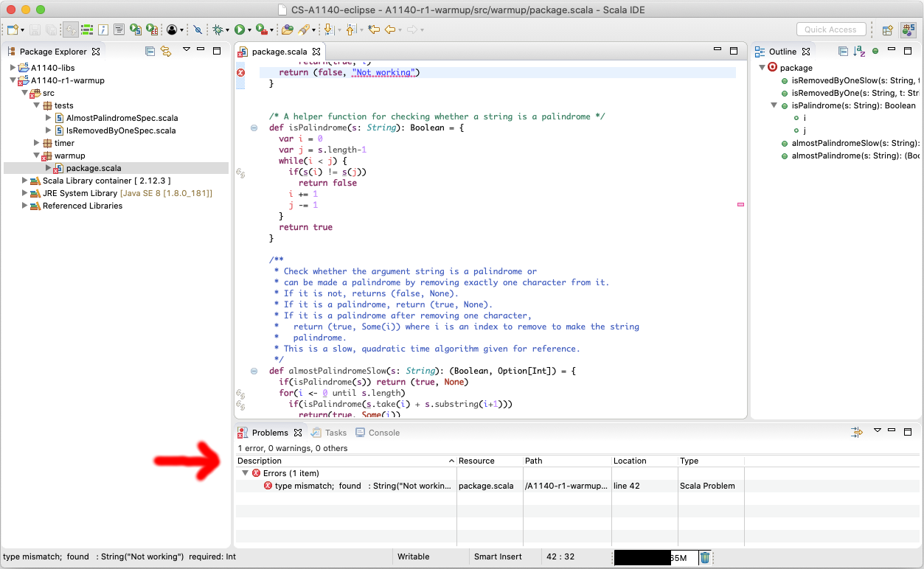The image size is (924, 569).
Task: Click Collapse All icon in Package Explorer
Action: coord(150,51)
